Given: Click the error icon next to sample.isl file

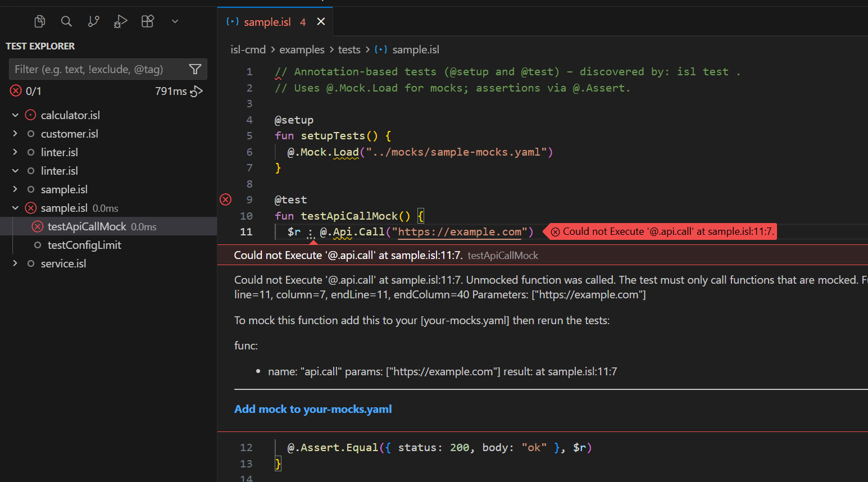Looking at the screenshot, I should click(30, 208).
